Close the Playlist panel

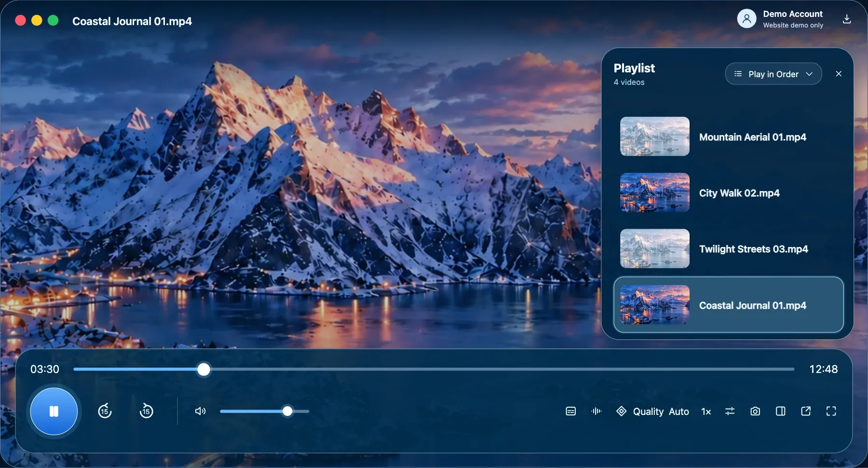pyautogui.click(x=839, y=74)
